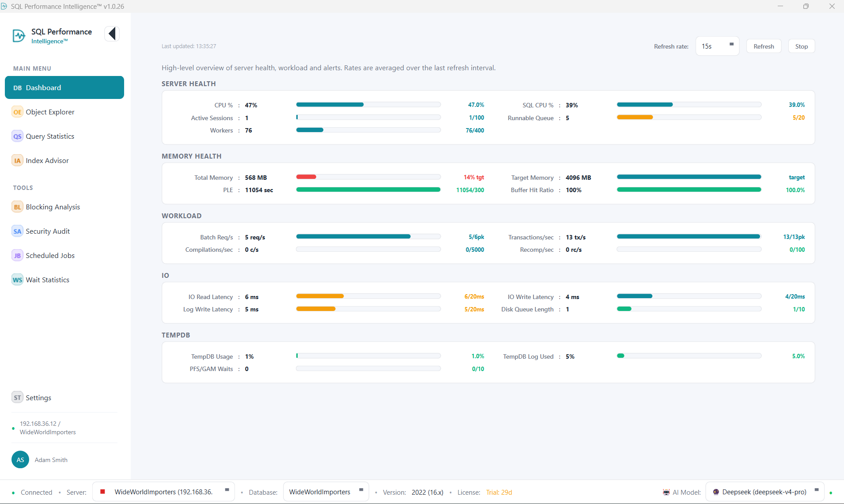Click the WS Wait Statistics icon

pos(17,280)
